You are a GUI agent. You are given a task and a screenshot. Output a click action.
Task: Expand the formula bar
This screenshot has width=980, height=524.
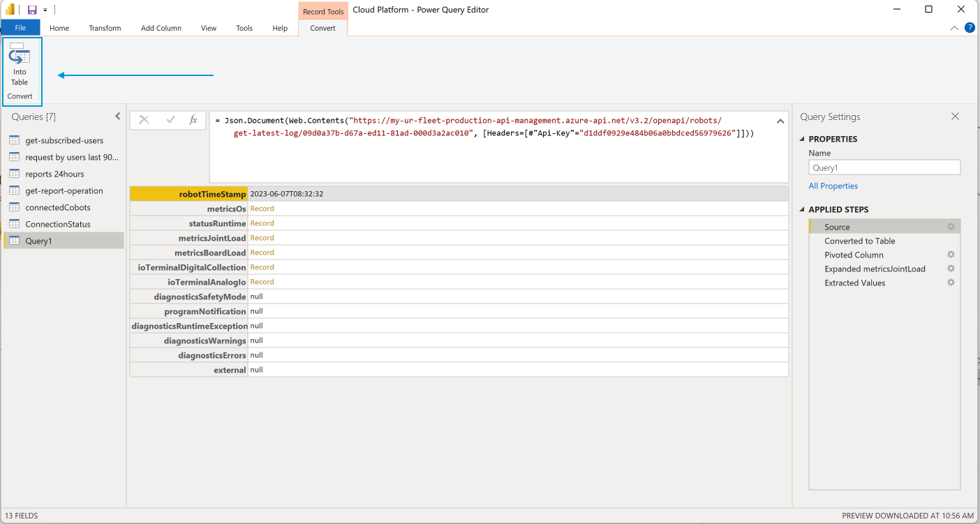point(780,120)
